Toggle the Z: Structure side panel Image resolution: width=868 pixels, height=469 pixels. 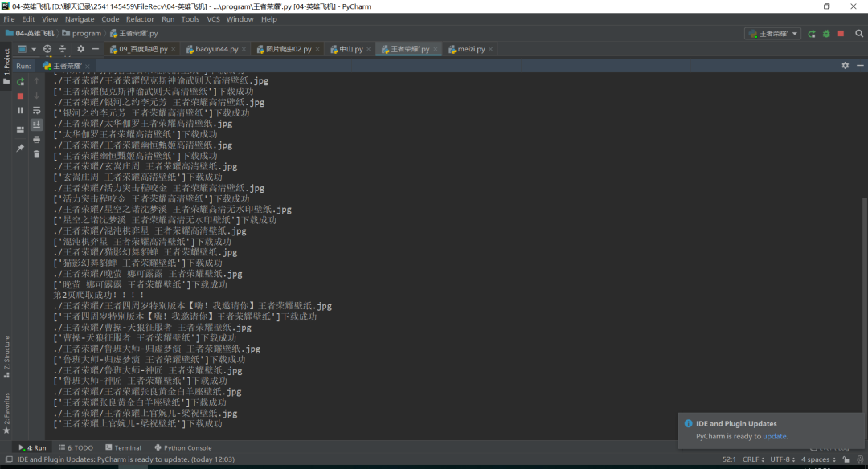(x=6, y=357)
